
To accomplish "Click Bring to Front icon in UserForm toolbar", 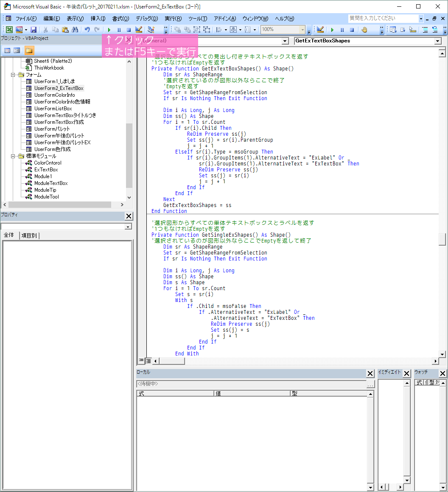I will coord(178,30).
